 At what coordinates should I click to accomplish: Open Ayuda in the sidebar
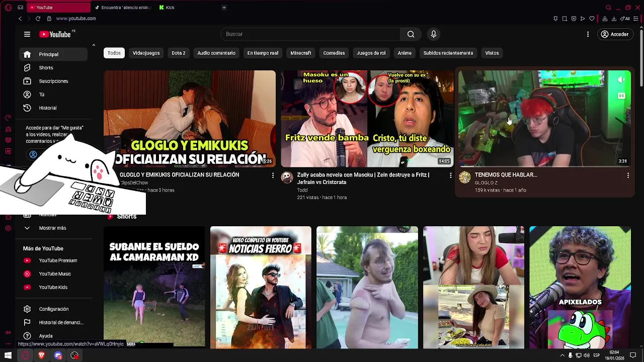click(53, 336)
